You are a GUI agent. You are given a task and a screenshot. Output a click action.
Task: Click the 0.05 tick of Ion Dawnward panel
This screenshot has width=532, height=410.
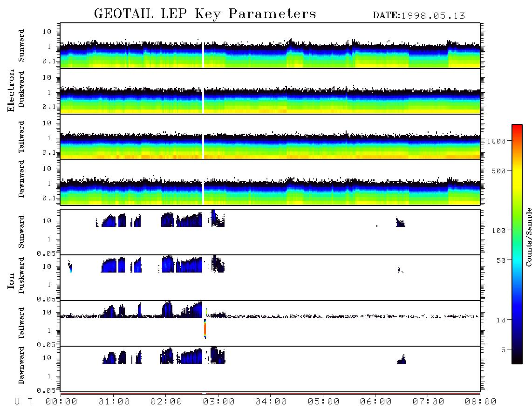click(x=46, y=390)
